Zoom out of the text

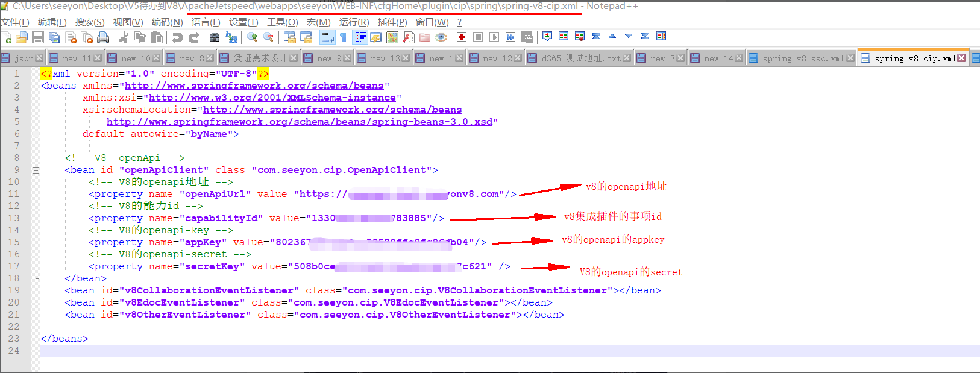pos(268,37)
